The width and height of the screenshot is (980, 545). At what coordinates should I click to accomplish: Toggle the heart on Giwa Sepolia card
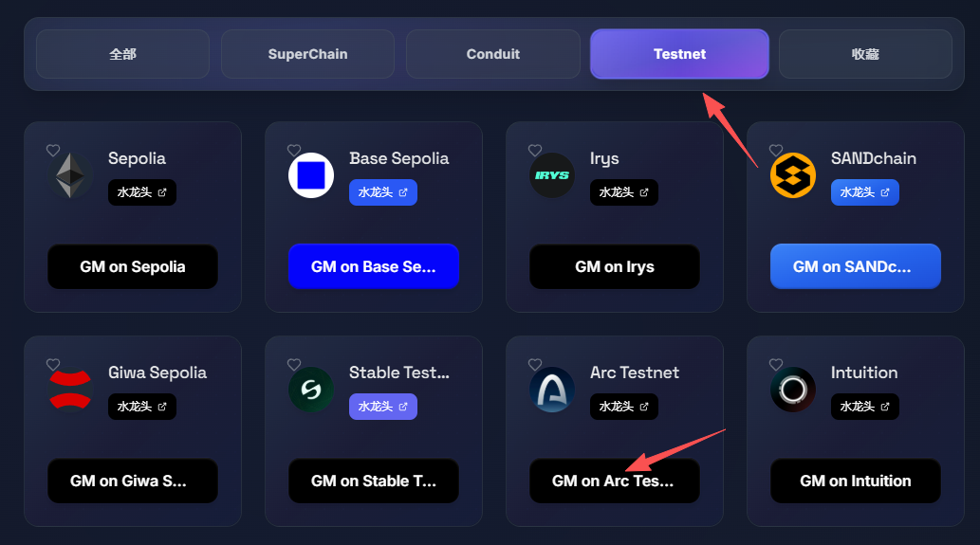click(x=53, y=365)
